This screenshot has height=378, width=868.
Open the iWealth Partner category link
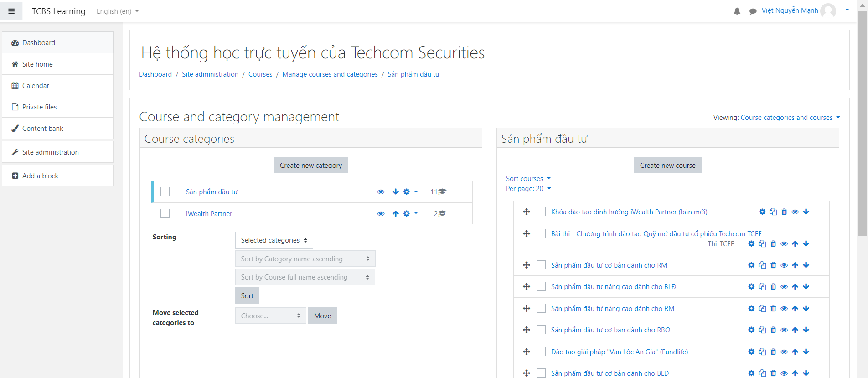pos(209,213)
